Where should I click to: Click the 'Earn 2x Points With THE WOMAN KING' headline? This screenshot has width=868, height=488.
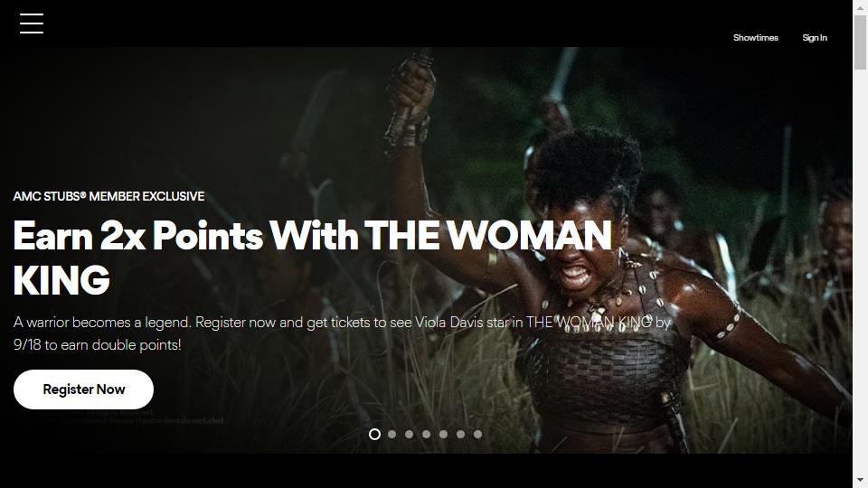pyautogui.click(x=312, y=258)
